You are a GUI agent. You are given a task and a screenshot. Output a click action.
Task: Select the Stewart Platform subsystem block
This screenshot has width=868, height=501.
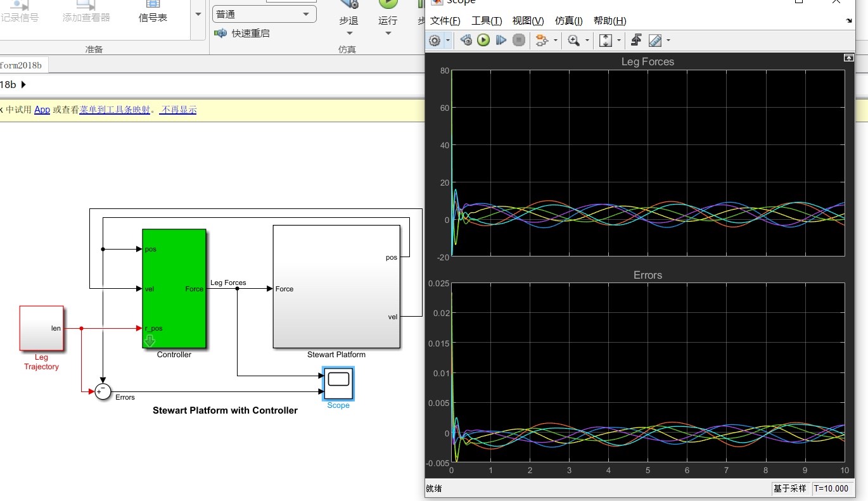click(336, 286)
